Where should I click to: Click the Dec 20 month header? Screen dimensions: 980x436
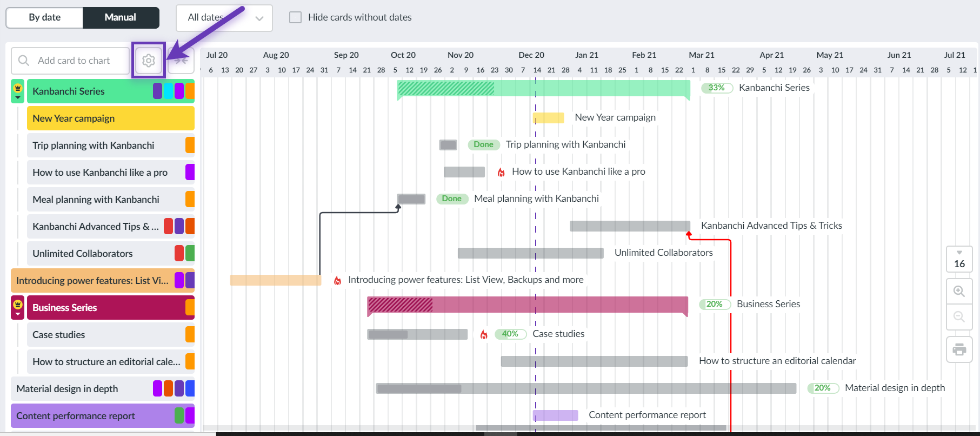point(531,55)
